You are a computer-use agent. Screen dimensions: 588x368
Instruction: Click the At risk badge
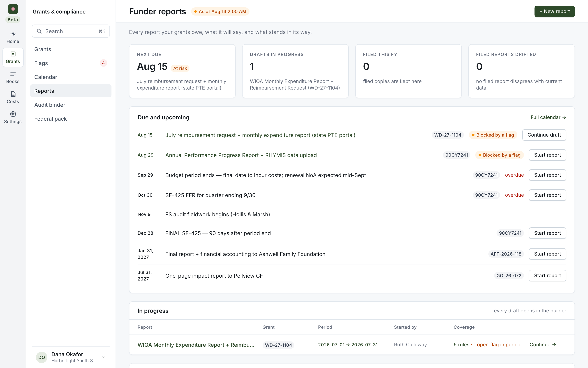(180, 68)
